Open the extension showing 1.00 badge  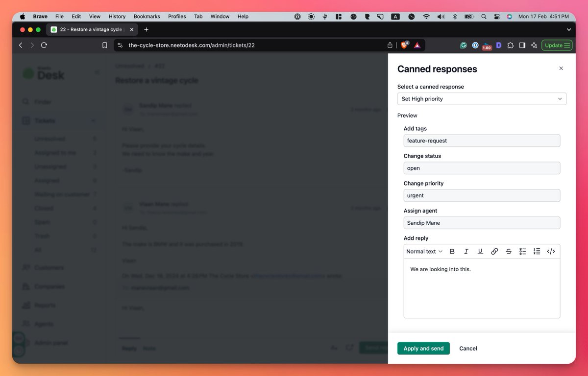pyautogui.click(x=487, y=46)
